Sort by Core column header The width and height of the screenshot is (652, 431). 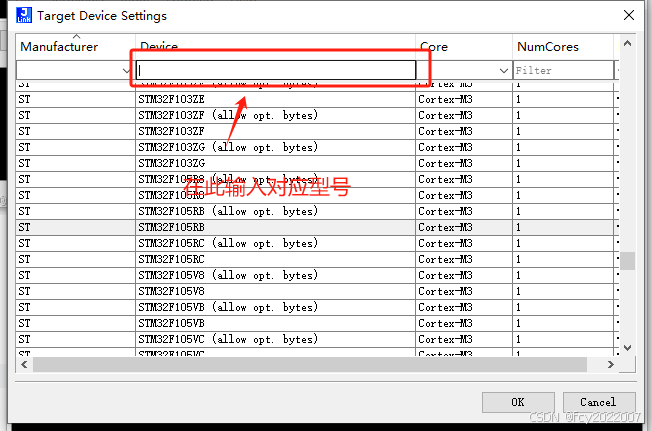[464, 47]
